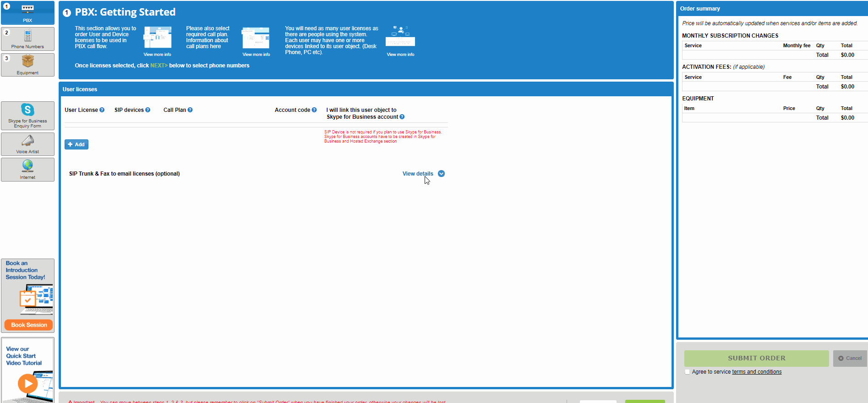Click View more info under licenses thumbnail
The width and height of the screenshot is (868, 403).
coord(157,55)
